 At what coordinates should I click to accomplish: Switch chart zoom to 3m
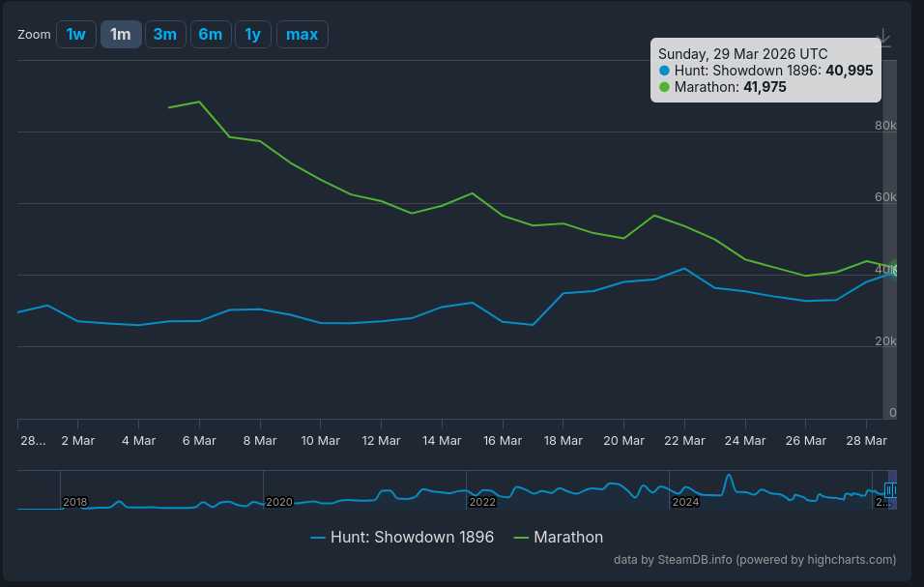[165, 34]
